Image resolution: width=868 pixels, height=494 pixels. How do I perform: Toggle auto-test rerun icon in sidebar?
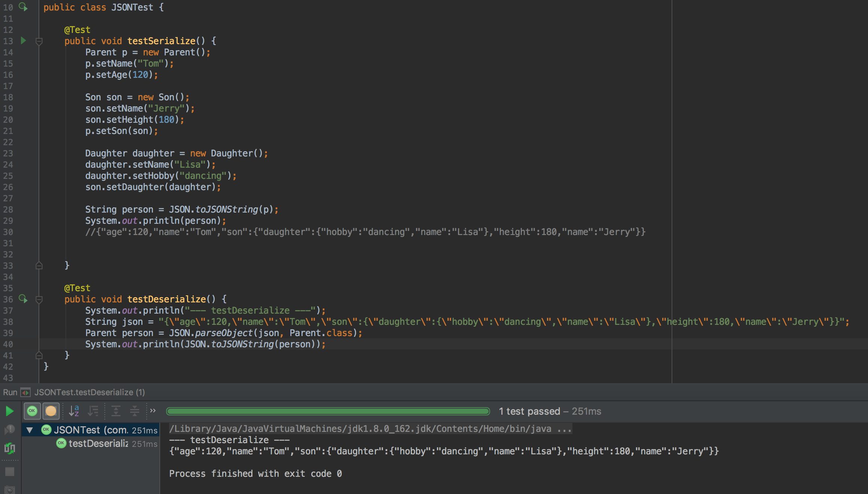(10, 448)
